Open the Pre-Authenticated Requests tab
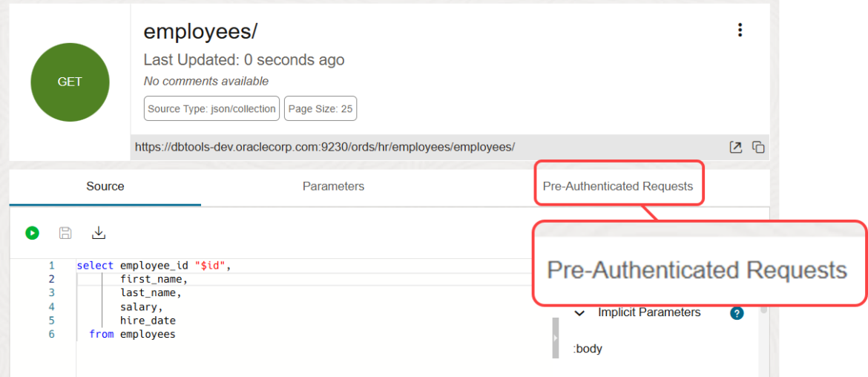868x377 pixels. pos(618,186)
